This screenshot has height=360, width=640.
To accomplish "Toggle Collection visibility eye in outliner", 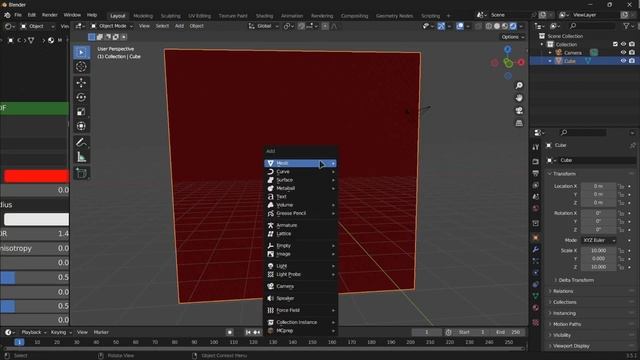I will tap(623, 44).
